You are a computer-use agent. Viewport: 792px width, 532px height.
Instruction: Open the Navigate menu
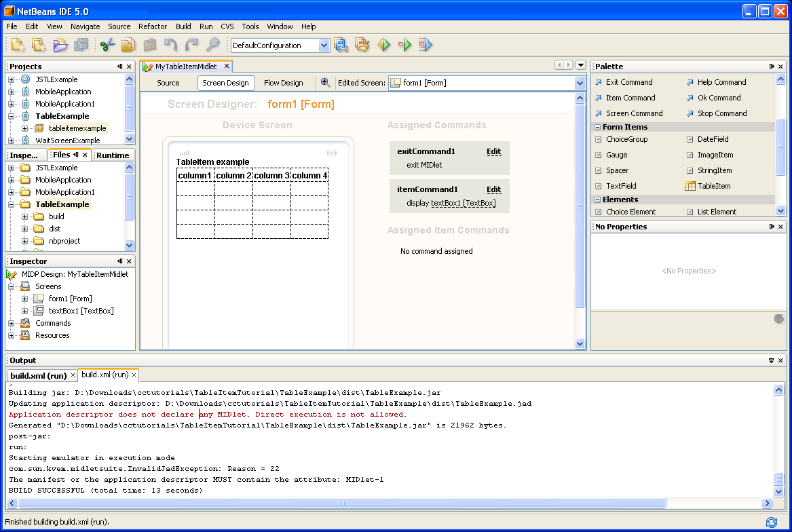[85, 26]
